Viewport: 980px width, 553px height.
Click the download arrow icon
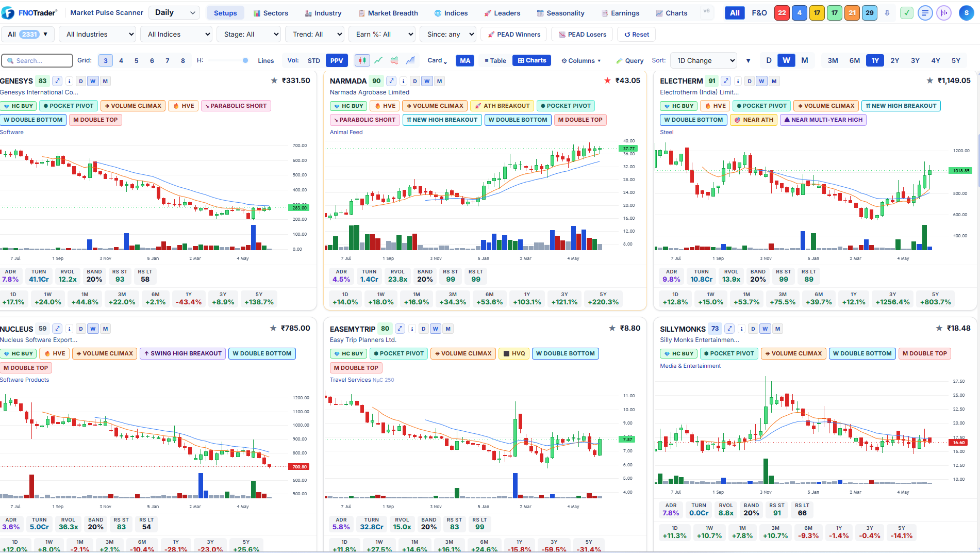click(x=887, y=13)
